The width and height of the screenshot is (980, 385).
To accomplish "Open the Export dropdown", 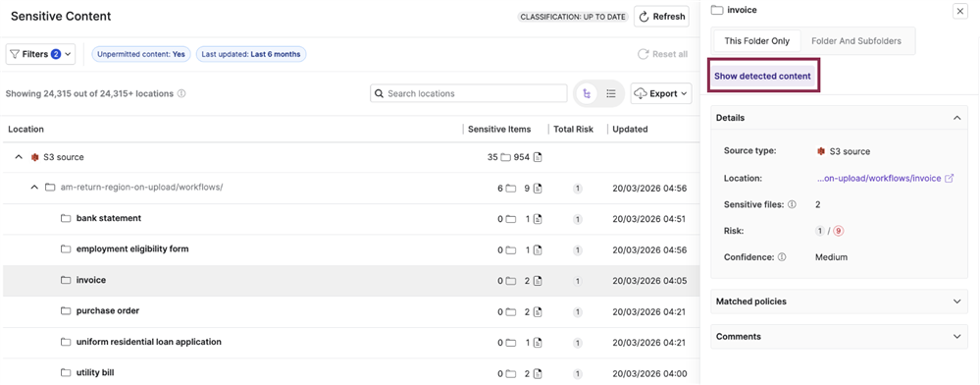I will [x=661, y=93].
